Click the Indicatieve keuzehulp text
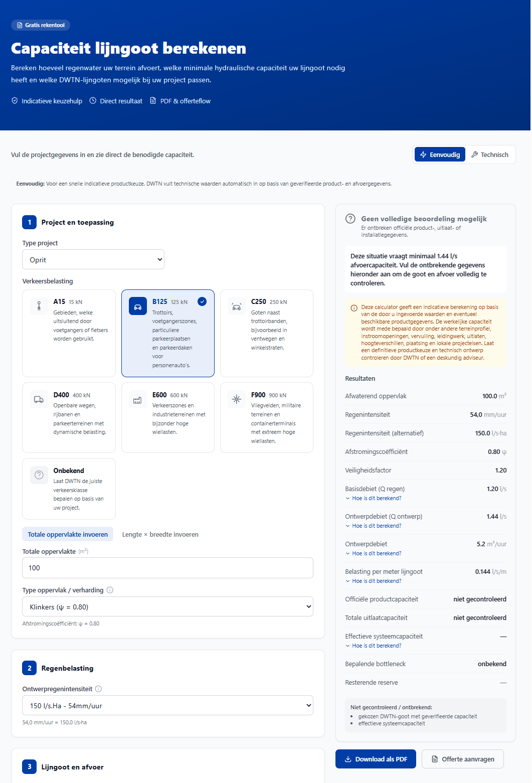The width and height of the screenshot is (532, 783). tap(52, 101)
